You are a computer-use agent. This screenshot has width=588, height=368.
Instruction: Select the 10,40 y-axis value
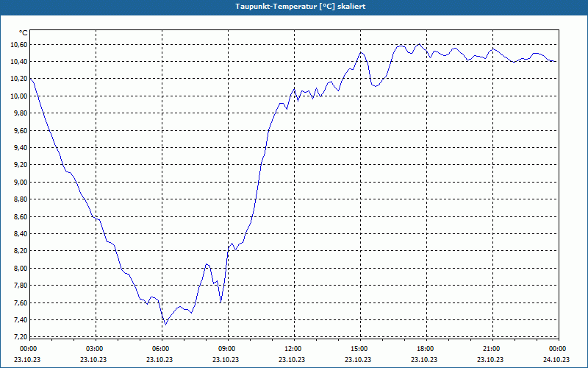(x=19, y=61)
